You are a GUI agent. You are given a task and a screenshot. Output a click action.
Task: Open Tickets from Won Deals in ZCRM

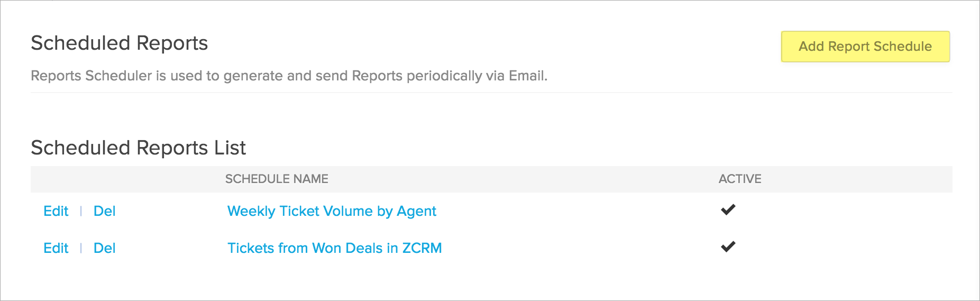click(334, 248)
